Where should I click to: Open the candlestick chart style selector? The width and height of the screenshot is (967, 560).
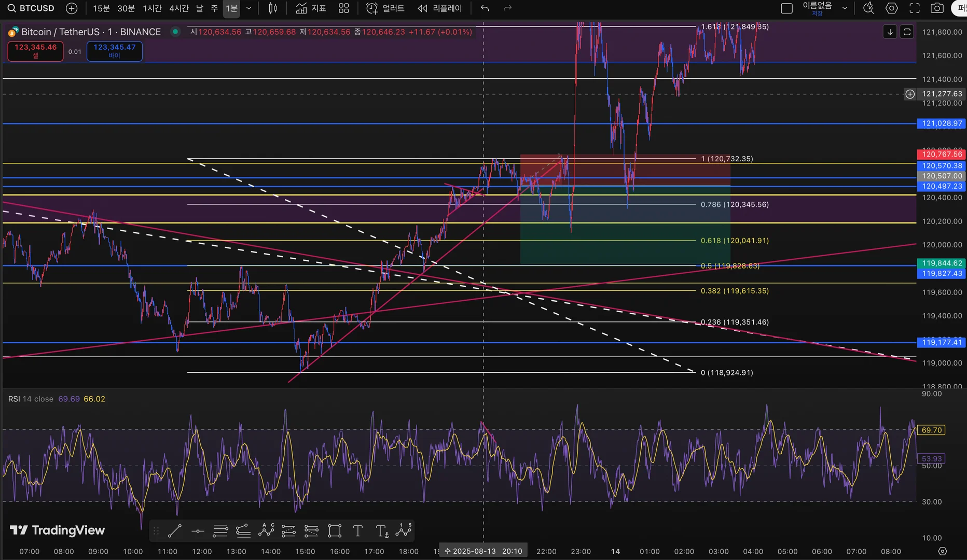[273, 8]
